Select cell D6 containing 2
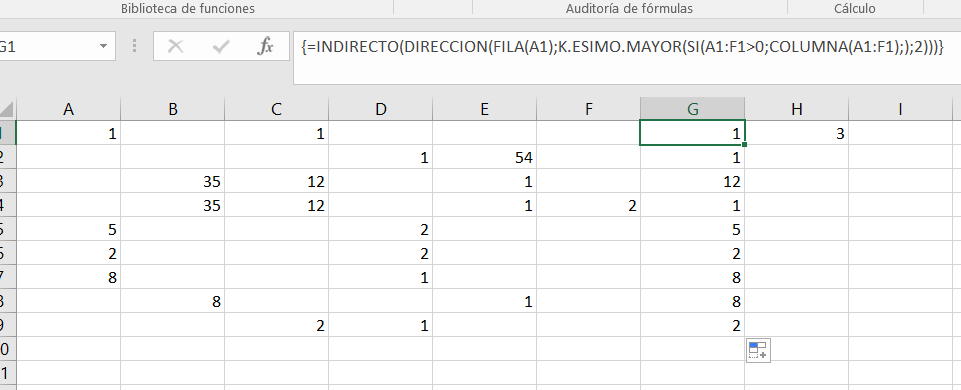 click(381, 253)
